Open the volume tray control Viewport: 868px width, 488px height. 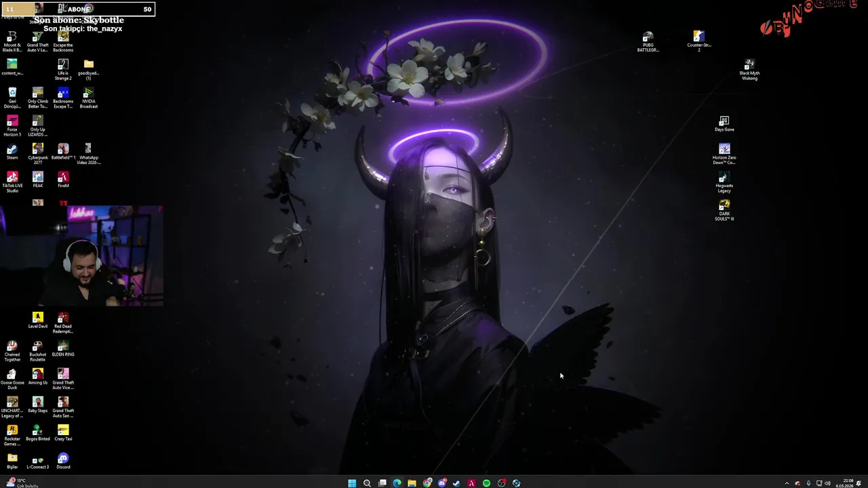pos(827,483)
